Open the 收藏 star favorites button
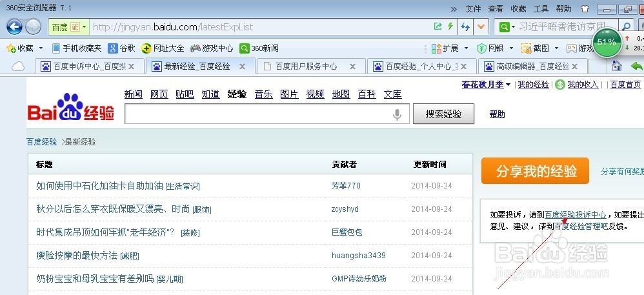The image size is (644, 295). tap(20, 48)
